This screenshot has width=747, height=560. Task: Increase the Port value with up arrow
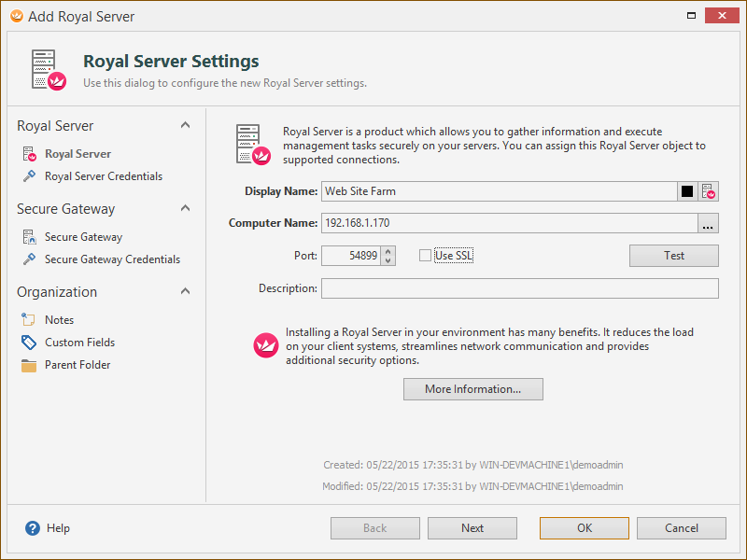tap(388, 251)
